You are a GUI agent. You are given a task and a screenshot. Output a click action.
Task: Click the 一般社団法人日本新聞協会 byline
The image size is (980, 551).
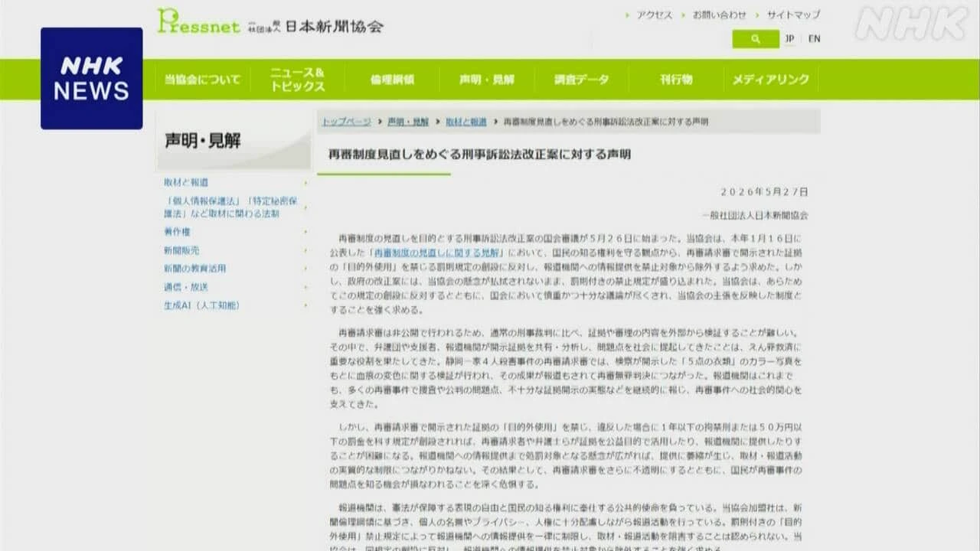point(755,216)
